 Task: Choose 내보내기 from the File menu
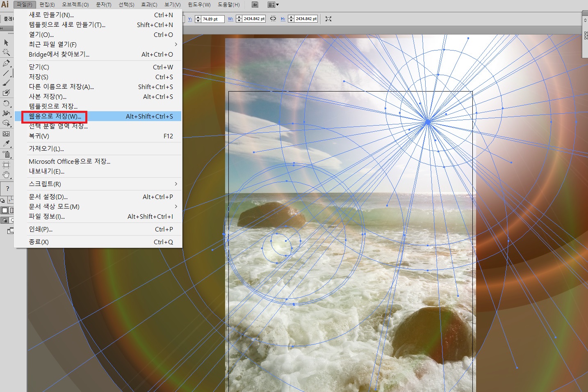click(x=46, y=172)
